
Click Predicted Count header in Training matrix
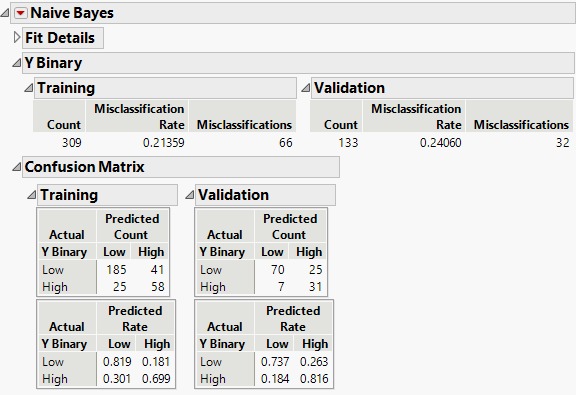132,227
